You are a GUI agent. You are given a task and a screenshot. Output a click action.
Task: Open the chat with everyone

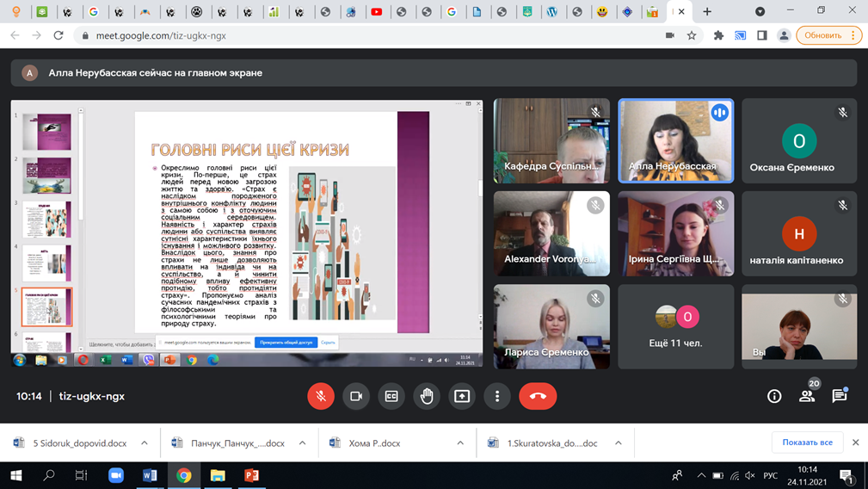(840, 396)
